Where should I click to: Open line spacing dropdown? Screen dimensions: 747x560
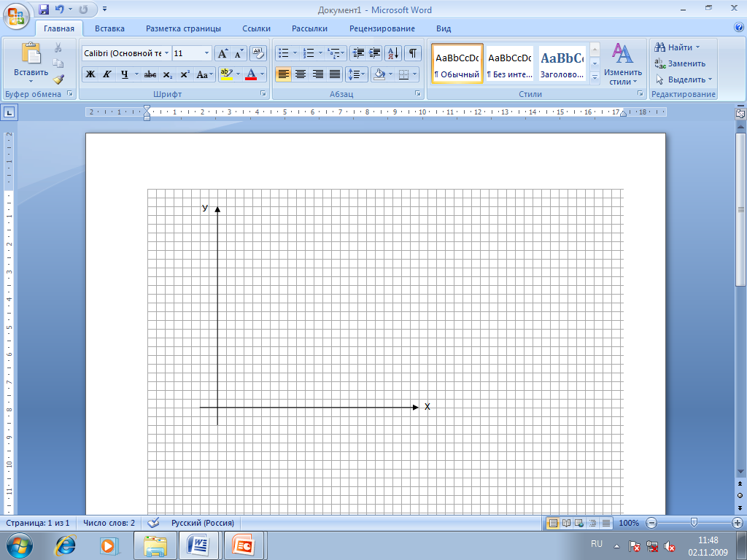tap(356, 74)
